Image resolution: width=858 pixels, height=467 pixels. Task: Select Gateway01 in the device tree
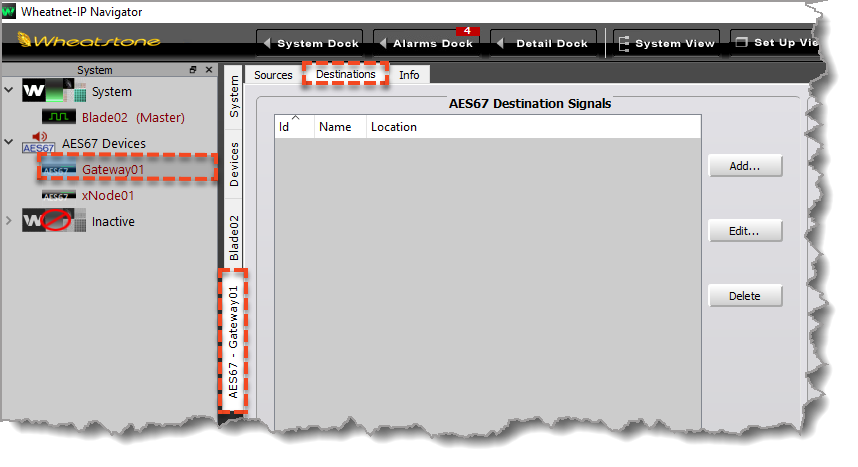click(113, 170)
